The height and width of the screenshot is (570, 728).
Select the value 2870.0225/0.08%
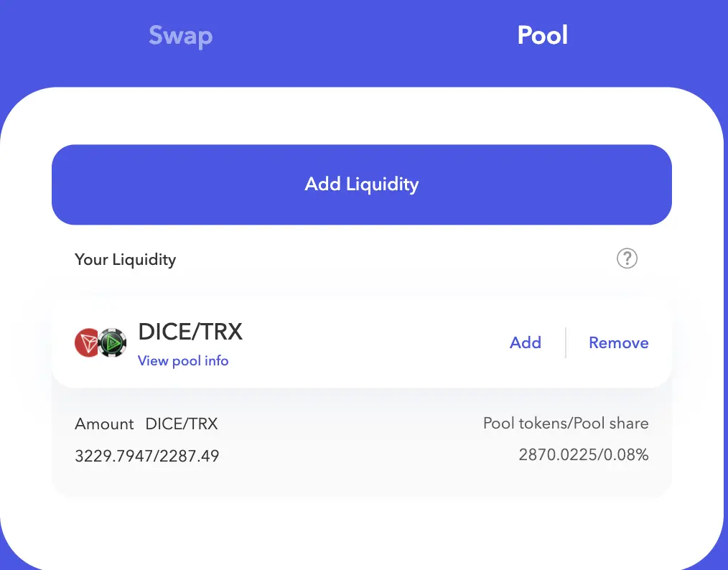(x=584, y=454)
